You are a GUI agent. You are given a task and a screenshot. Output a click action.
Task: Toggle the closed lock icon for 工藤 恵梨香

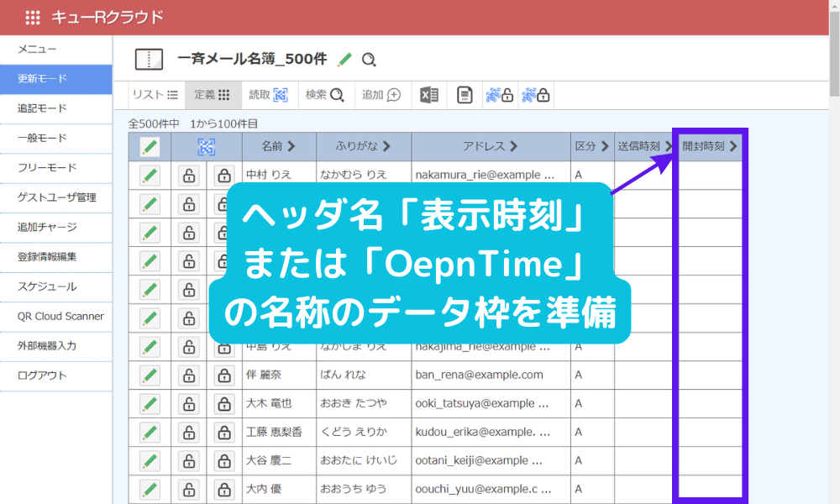[223, 433]
